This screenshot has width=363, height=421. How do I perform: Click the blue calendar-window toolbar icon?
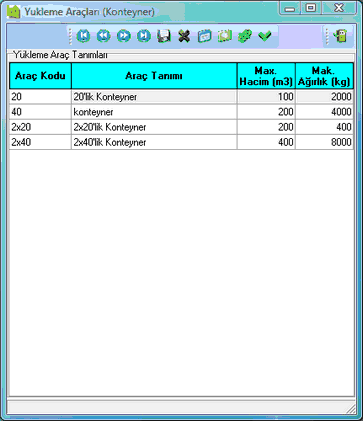204,36
